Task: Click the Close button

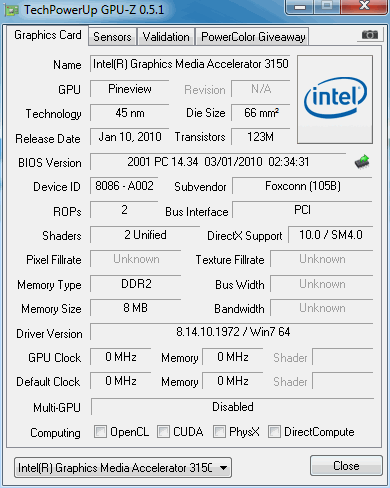Action: (346, 466)
